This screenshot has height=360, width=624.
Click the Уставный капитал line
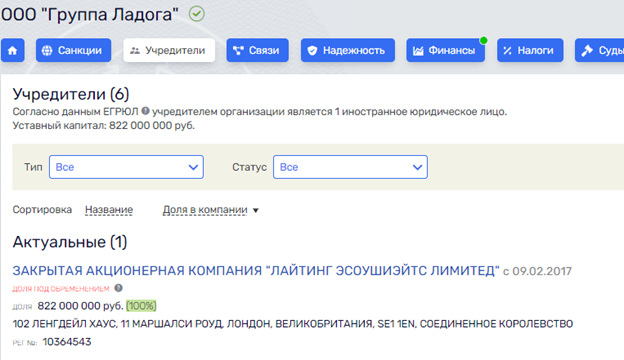(104, 126)
